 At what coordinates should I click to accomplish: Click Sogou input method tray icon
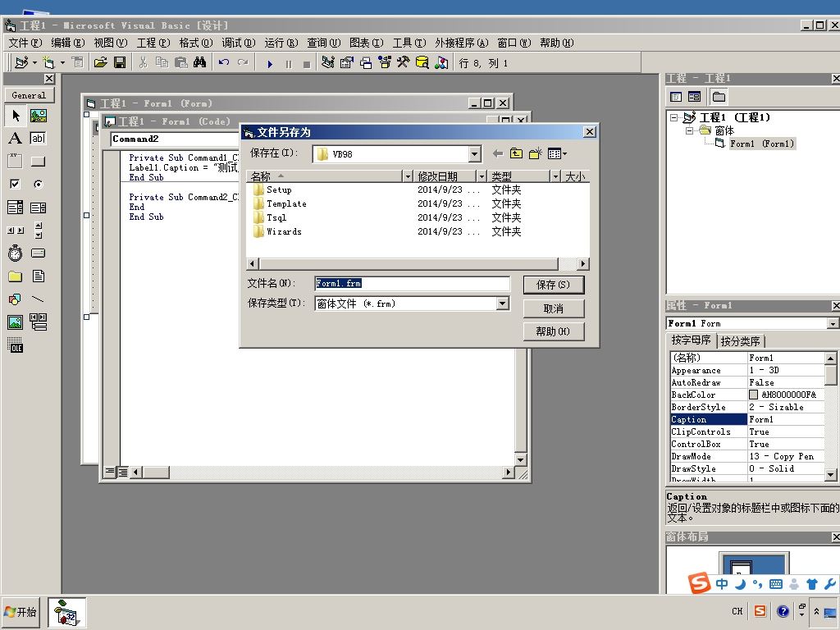pyautogui.click(x=760, y=611)
